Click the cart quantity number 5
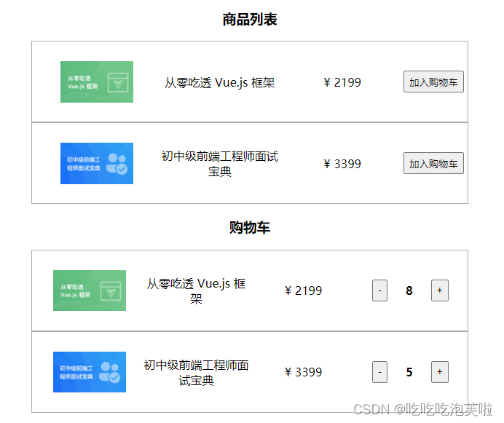Viewport: 504px width, 423px height. coord(409,372)
